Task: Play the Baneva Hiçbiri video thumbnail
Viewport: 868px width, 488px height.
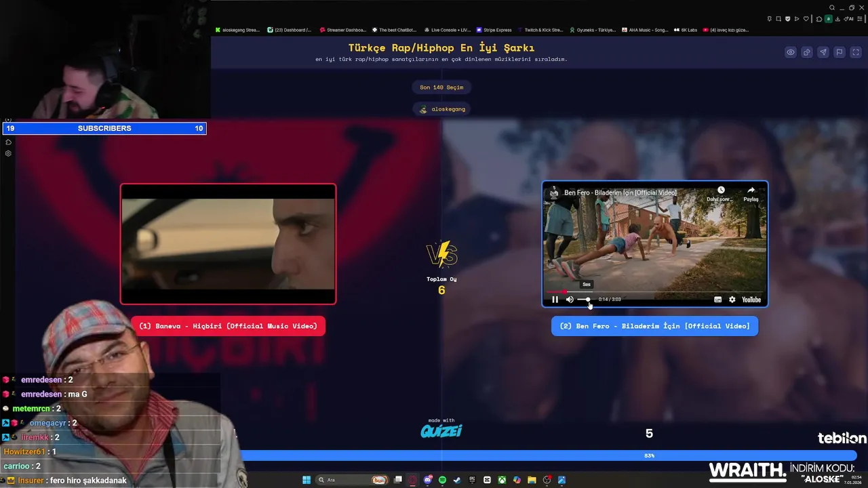Action: (x=228, y=244)
